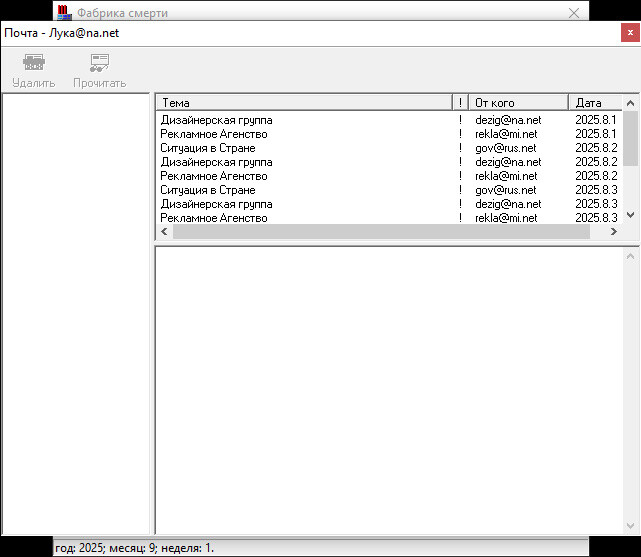Select the Рекламное Агенство message dated 2025.8.2
Screen dimensions: 641x557
pyautogui.click(x=388, y=176)
